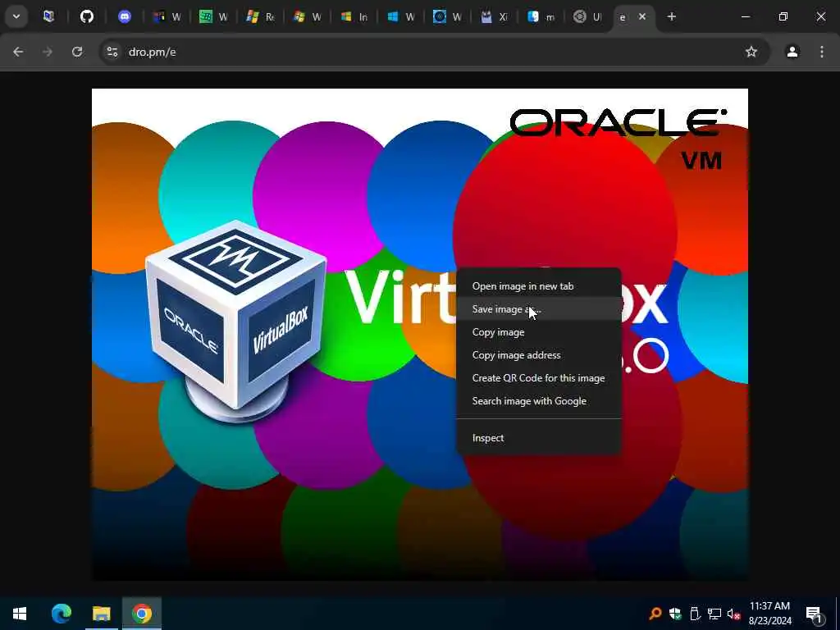
Task: Switch to the tab labeled Xi
Action: click(494, 16)
